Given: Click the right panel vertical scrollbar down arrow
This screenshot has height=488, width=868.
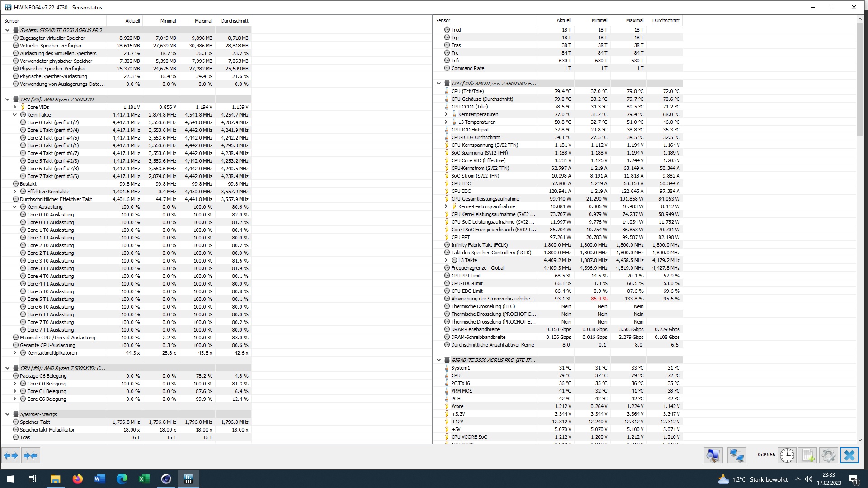Looking at the screenshot, I should click(x=859, y=440).
